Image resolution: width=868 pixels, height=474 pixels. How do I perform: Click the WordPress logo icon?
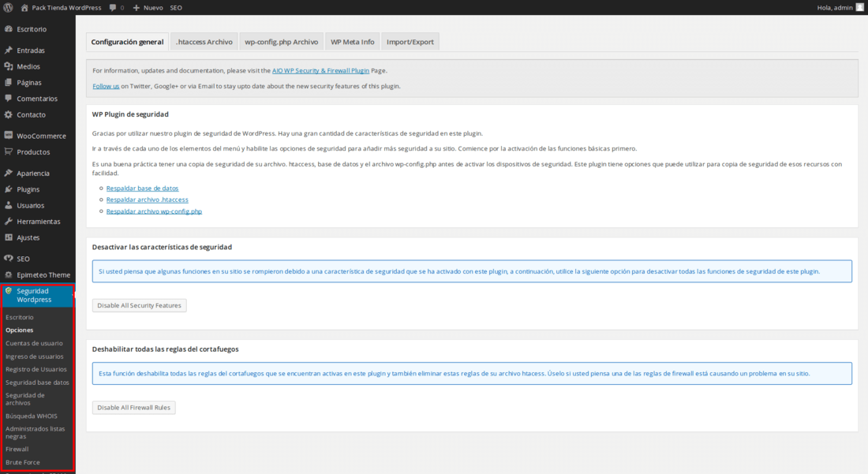[8, 8]
